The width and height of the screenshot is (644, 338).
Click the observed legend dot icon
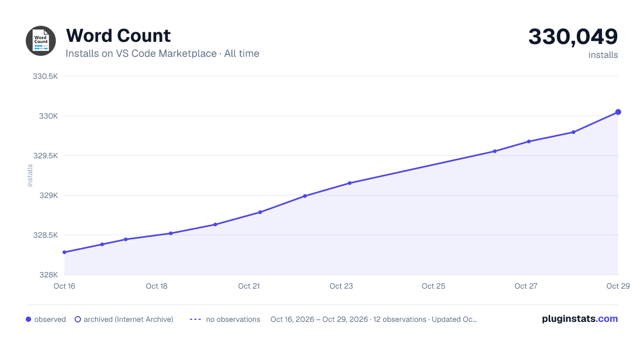coord(28,319)
